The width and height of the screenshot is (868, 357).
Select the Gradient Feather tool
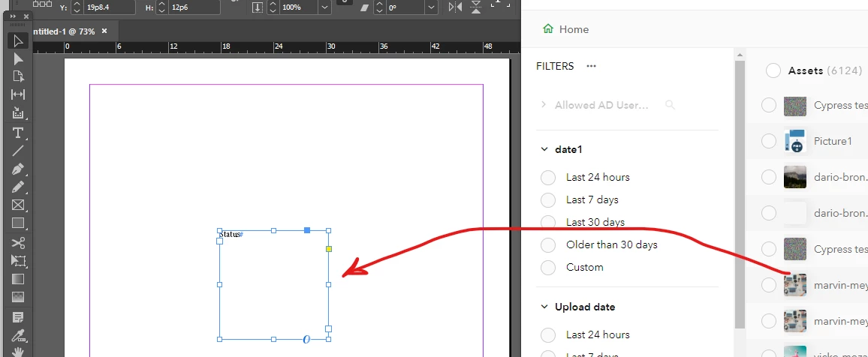18,297
